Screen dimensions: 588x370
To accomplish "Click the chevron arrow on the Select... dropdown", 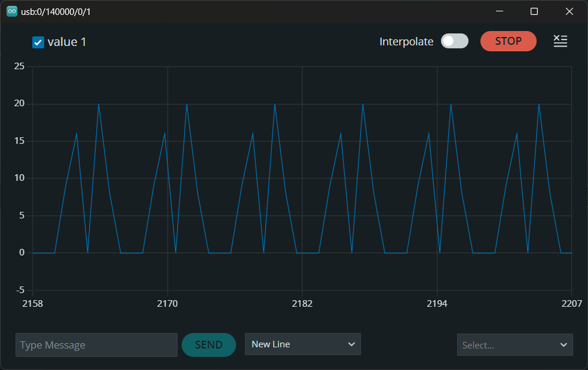I will 563,345.
